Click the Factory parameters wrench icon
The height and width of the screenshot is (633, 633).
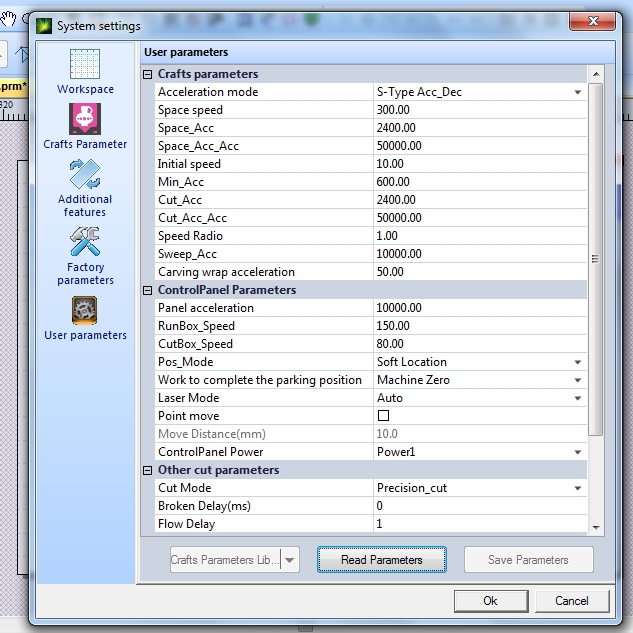[x=85, y=241]
